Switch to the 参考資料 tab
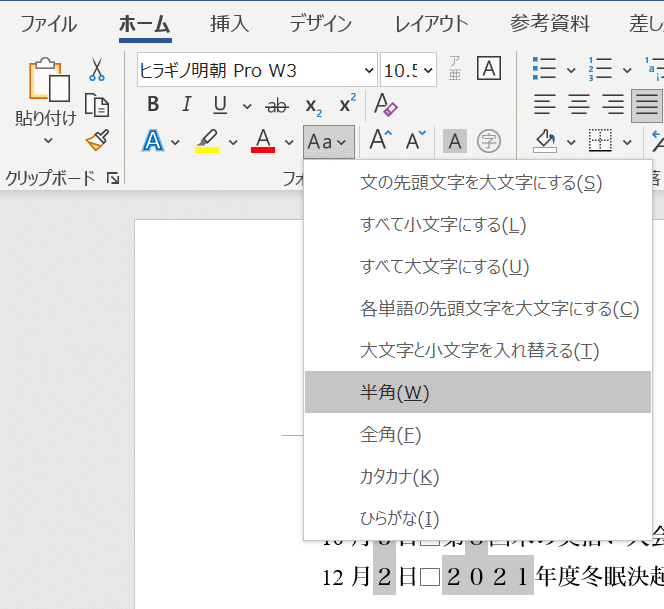Viewport: 664px width, 609px height. [549, 24]
